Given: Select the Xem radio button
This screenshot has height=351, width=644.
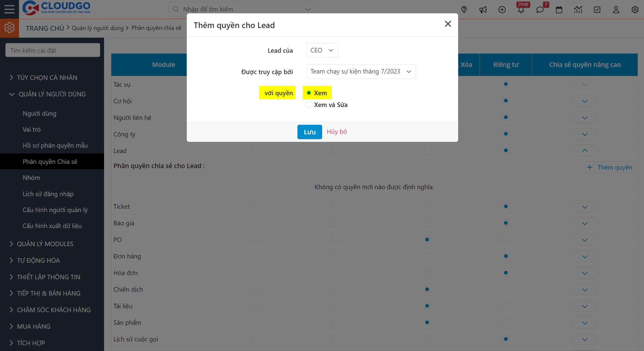Looking at the screenshot, I should pos(309,93).
